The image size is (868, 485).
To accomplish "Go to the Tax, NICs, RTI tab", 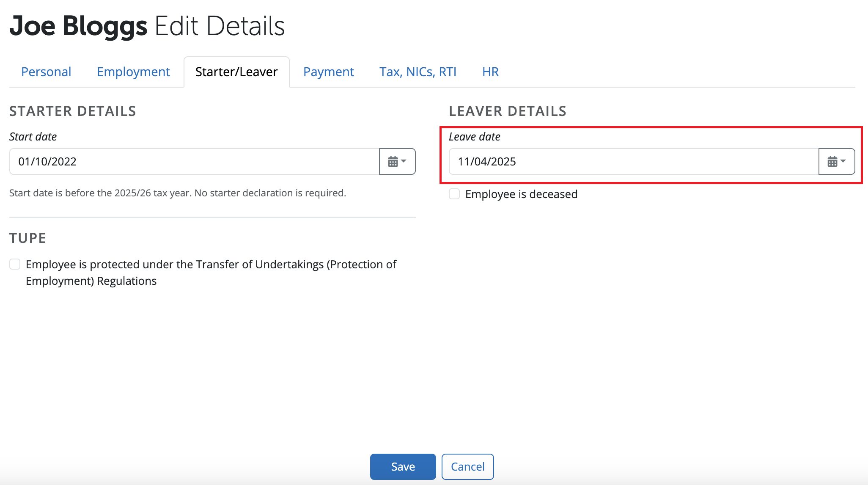I will point(418,72).
